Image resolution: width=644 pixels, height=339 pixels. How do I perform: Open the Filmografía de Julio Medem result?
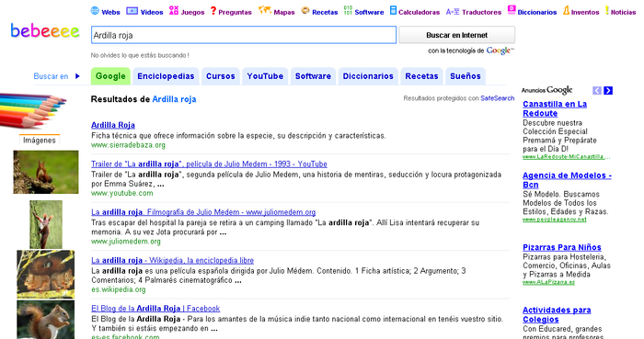[203, 212]
